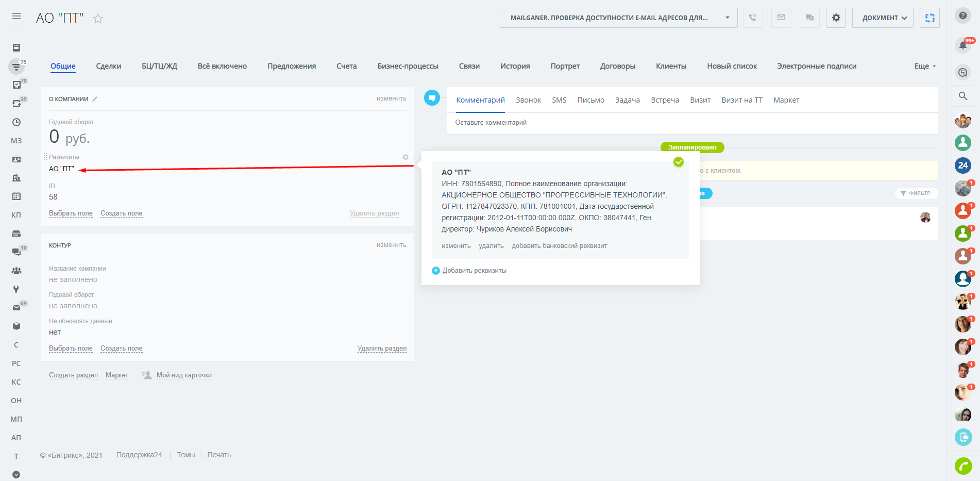Open notifications bell in right sidebar
Image resolution: width=980 pixels, height=481 pixels.
pyautogui.click(x=962, y=45)
